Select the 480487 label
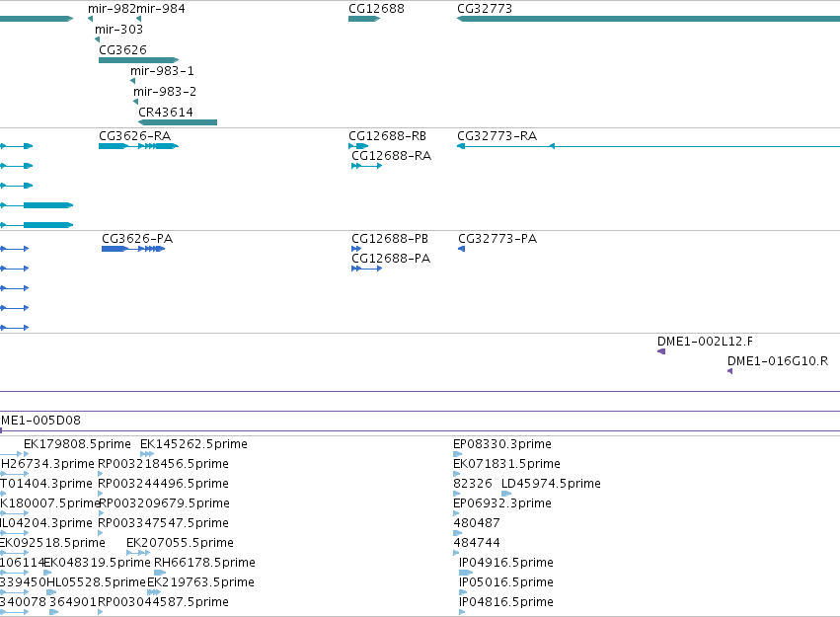The image size is (840, 617). coord(477,523)
